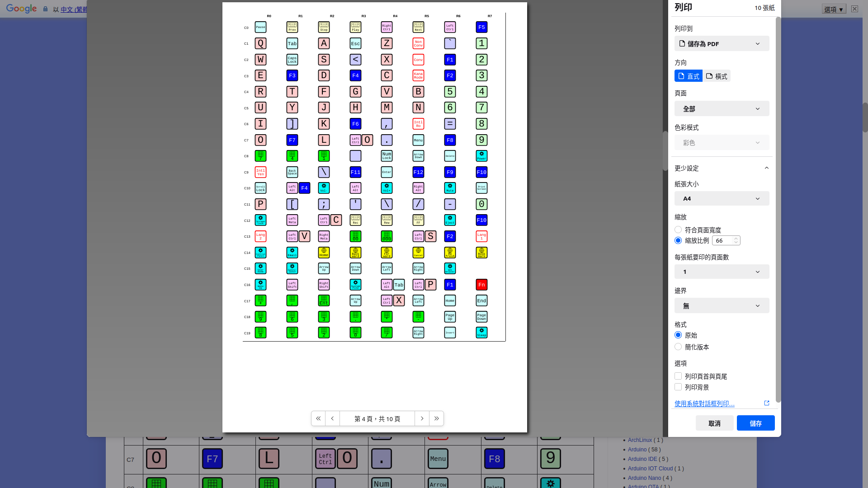The image size is (868, 488).
Task: Click the page indicator 第 4 頁，共 10 頁
Action: 377,418
